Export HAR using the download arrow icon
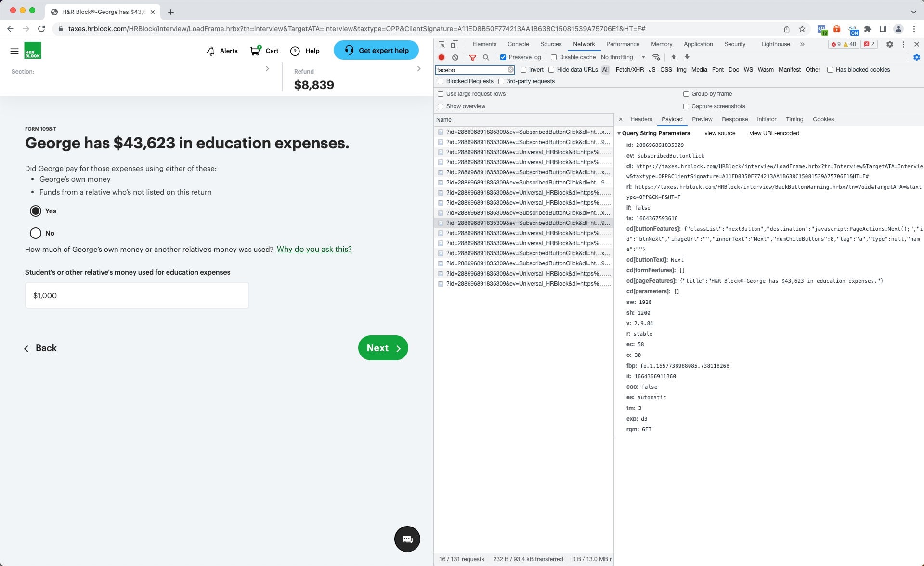924x566 pixels. coord(687,57)
